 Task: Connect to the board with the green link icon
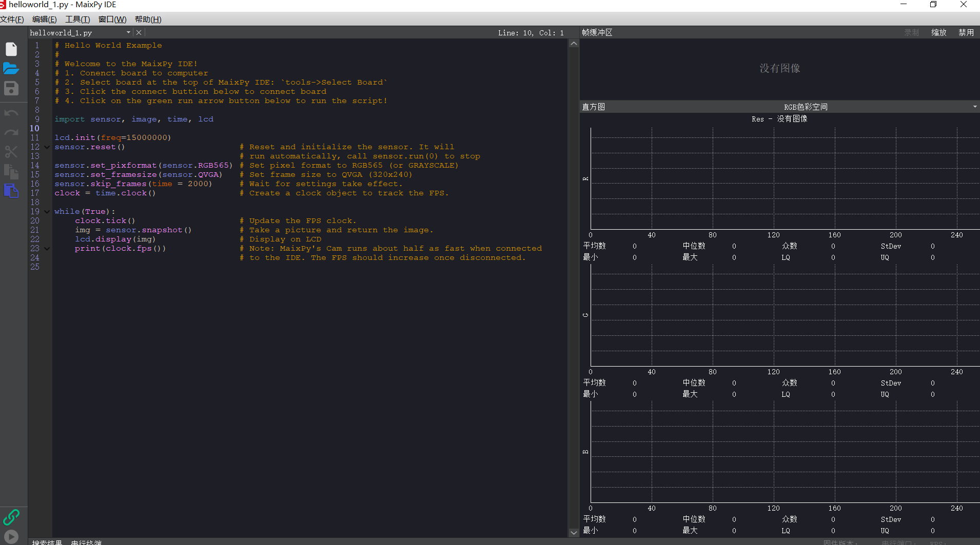(11, 517)
